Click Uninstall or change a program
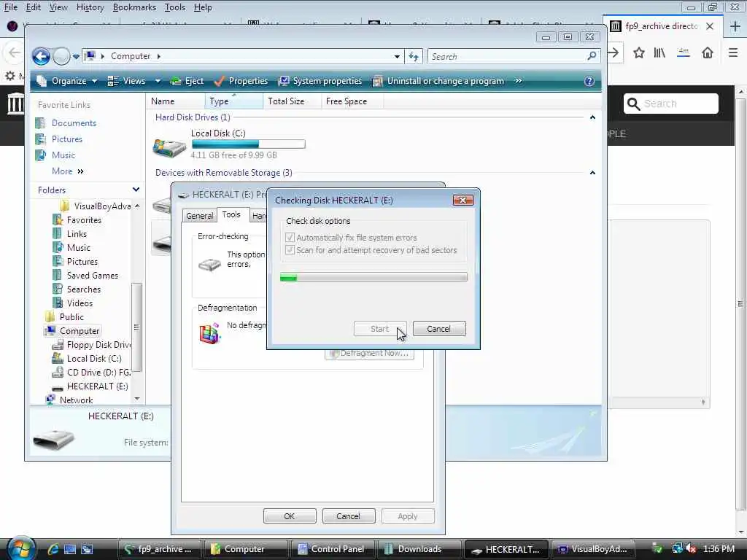This screenshot has height=560, width=747. [x=438, y=81]
